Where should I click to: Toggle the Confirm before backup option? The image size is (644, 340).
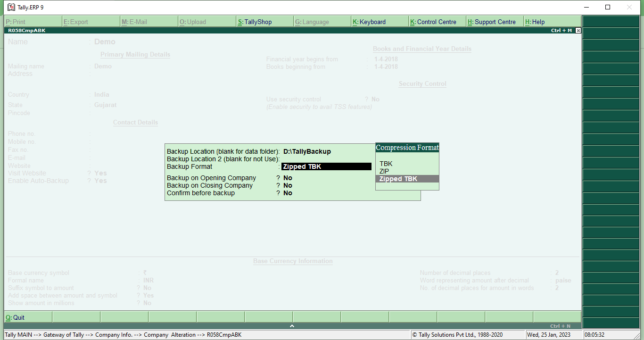click(x=288, y=193)
